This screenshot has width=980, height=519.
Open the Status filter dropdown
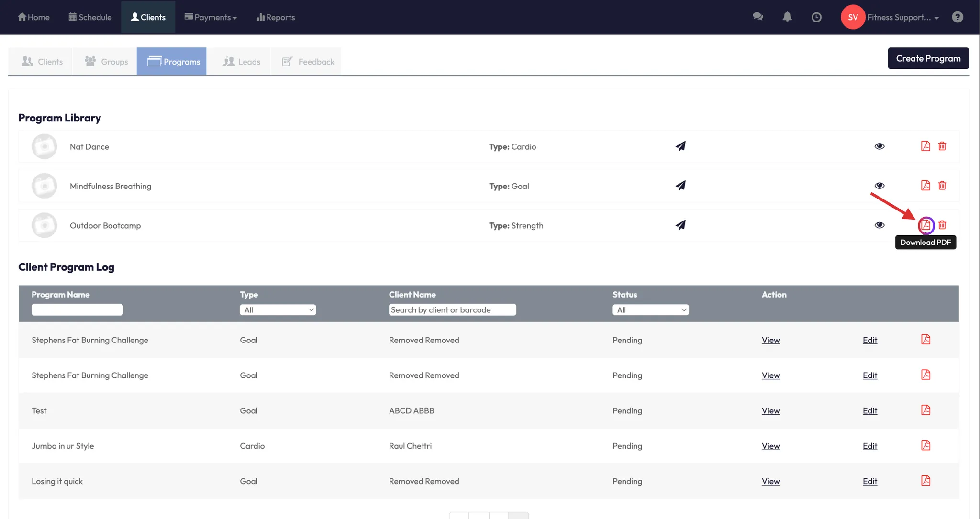(x=650, y=310)
